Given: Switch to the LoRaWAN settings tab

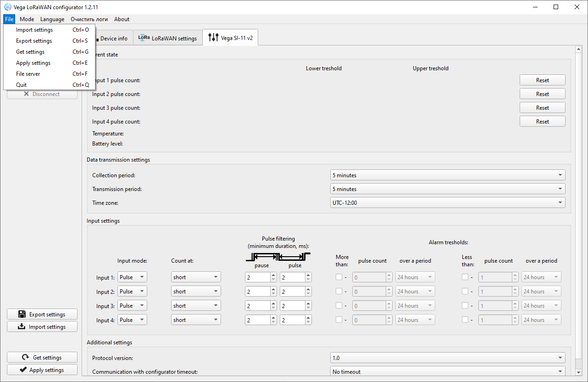Looking at the screenshot, I should click(168, 39).
